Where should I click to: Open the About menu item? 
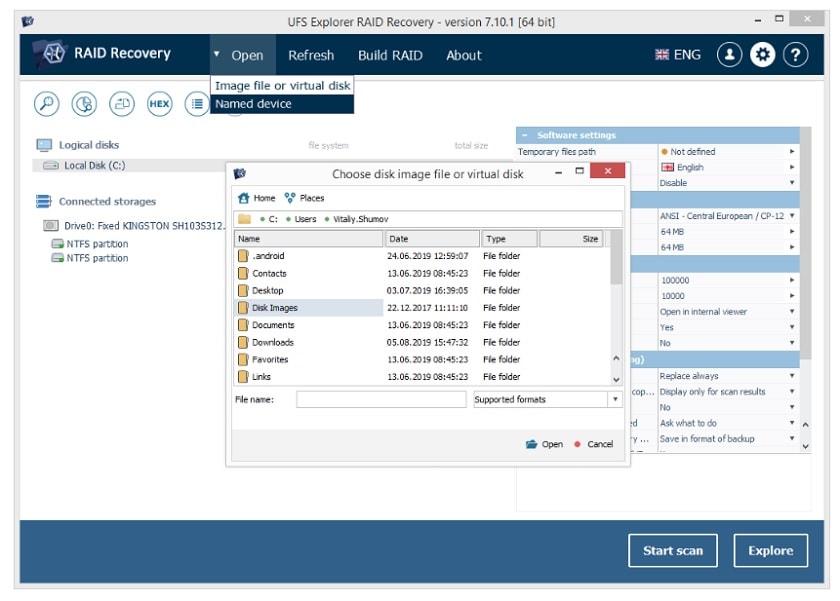(x=464, y=55)
